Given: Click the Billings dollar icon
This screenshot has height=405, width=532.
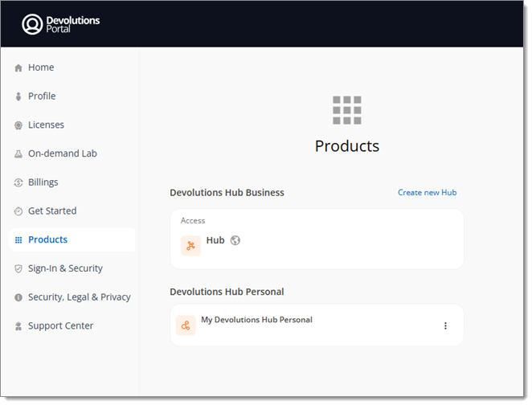Looking at the screenshot, I should click(18, 182).
